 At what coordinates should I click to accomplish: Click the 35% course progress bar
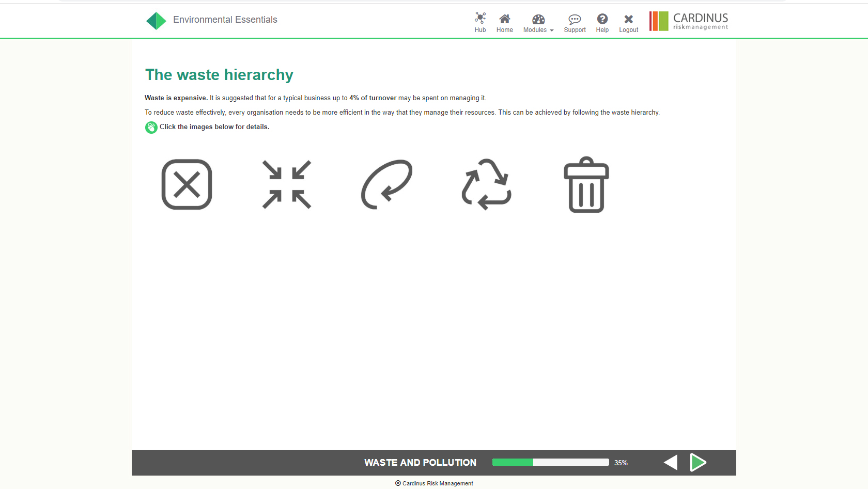pos(551,462)
